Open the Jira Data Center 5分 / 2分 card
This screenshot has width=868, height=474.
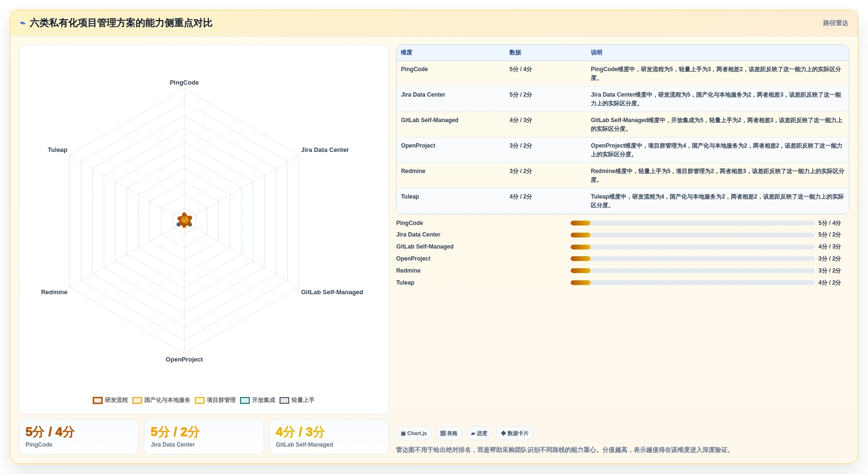pyautogui.click(x=204, y=437)
